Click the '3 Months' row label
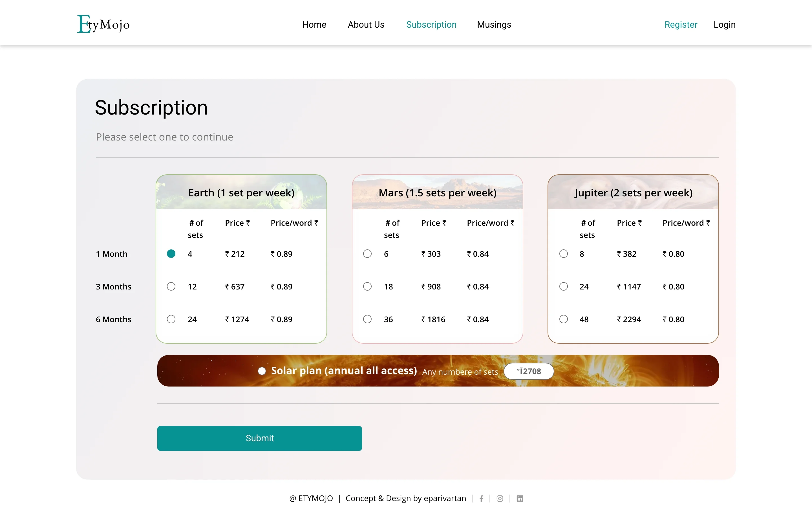The height and width of the screenshot is (518, 812). point(113,286)
